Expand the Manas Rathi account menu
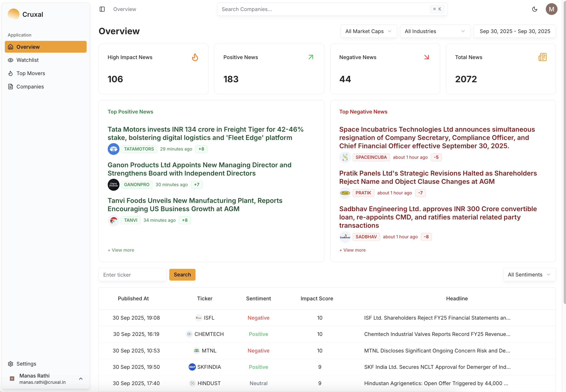Image resolution: width=566 pixels, height=392 pixels. (x=81, y=378)
